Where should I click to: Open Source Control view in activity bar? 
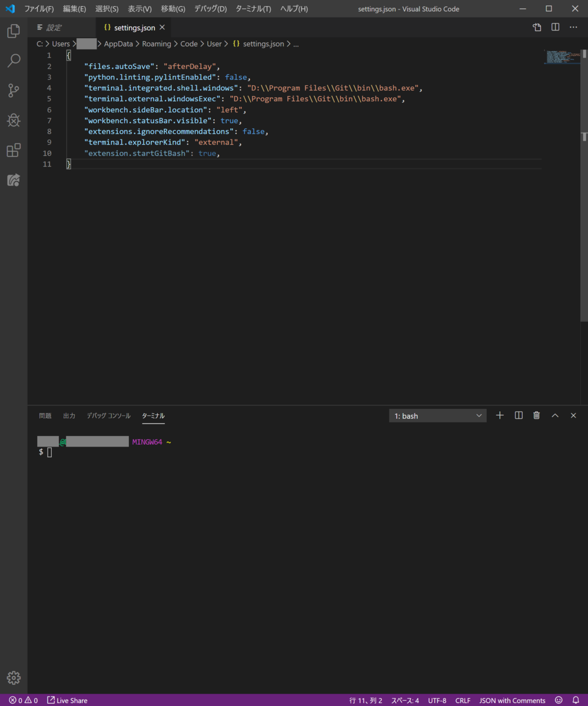point(14,90)
